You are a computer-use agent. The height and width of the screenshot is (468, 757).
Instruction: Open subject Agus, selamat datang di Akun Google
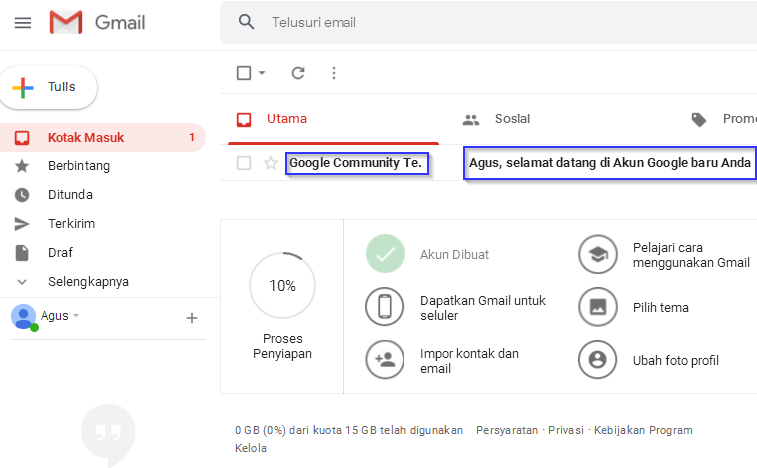coord(610,163)
